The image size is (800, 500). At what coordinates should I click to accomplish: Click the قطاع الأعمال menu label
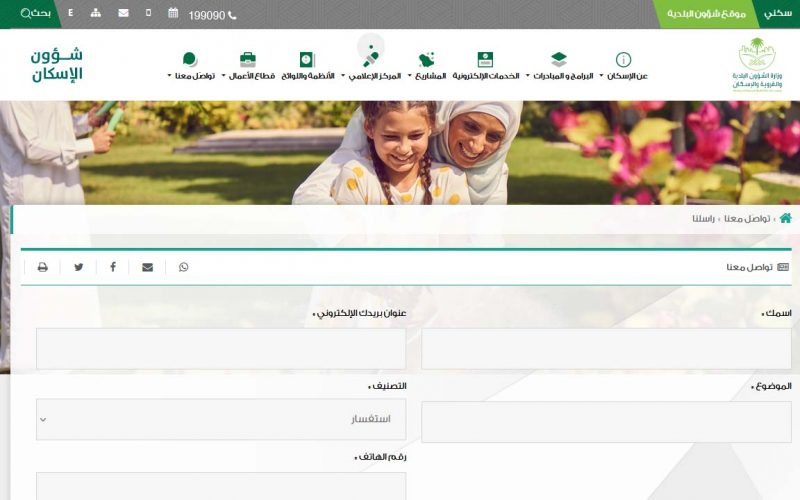coord(252,76)
